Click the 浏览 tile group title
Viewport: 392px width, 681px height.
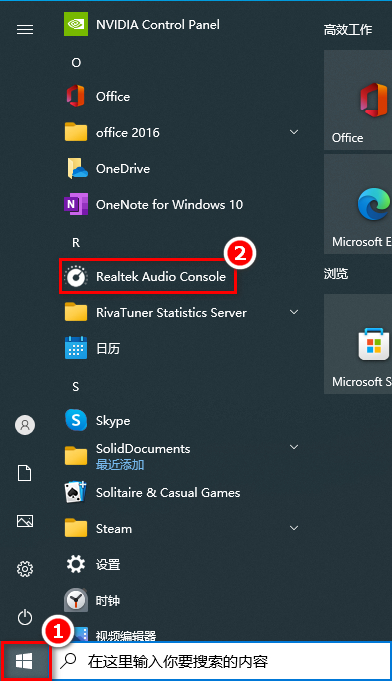(336, 274)
